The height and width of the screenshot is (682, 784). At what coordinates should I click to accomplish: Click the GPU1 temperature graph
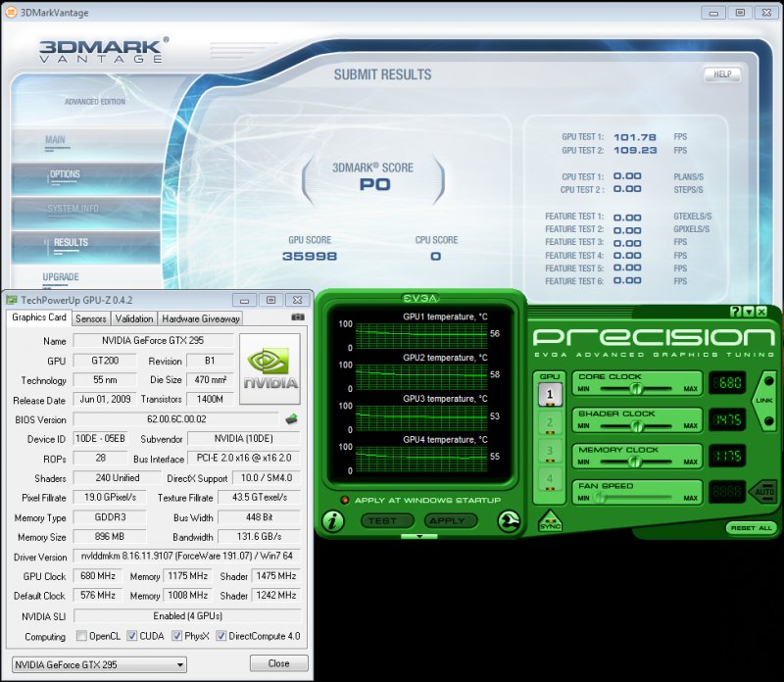pyautogui.click(x=421, y=335)
